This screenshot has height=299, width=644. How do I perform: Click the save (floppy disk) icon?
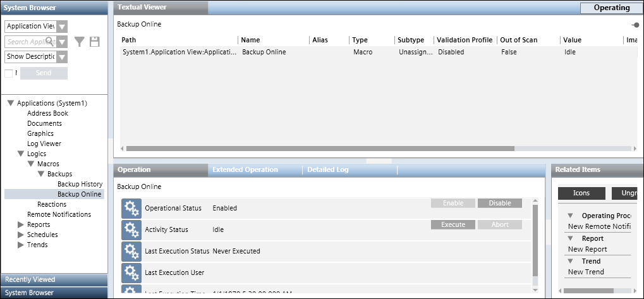(x=95, y=42)
